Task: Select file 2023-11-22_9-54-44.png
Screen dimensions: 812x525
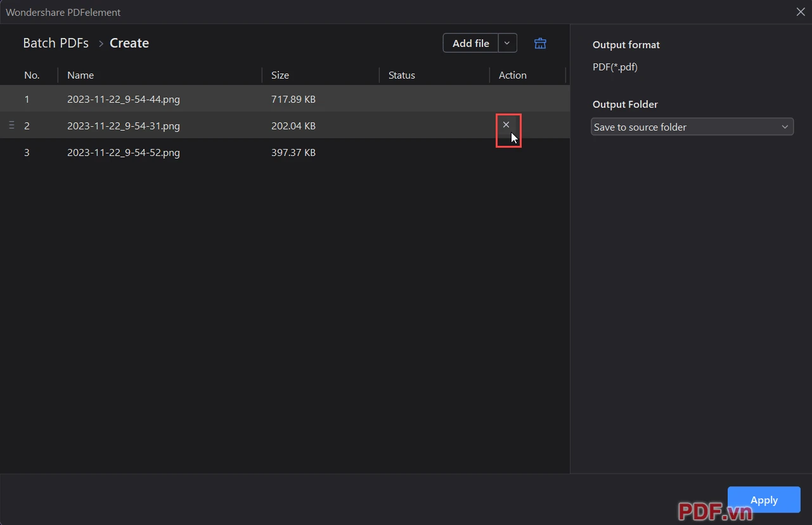Action: (x=124, y=99)
